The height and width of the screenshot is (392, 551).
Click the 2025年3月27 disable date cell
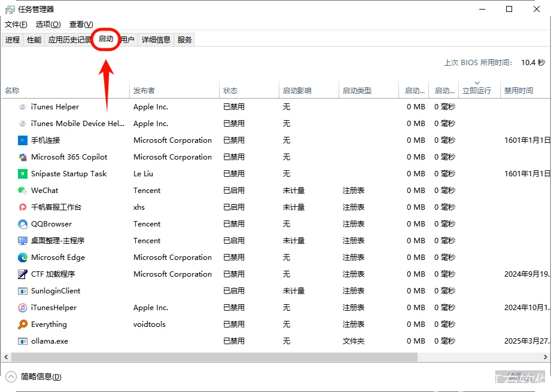(x=526, y=341)
